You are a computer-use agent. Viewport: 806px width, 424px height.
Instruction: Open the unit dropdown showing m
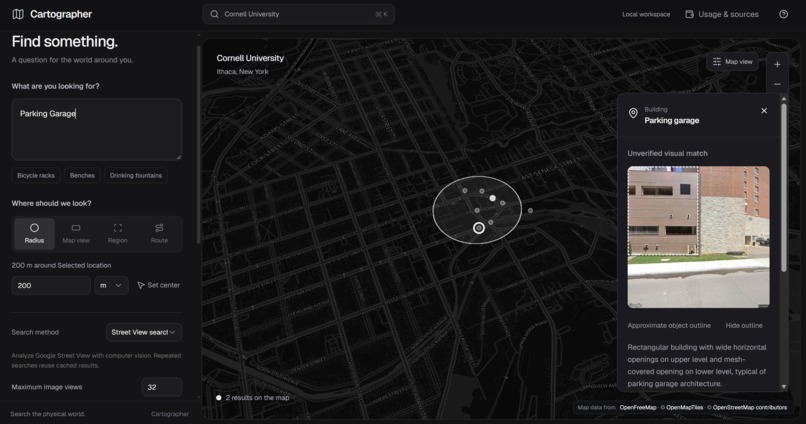111,285
